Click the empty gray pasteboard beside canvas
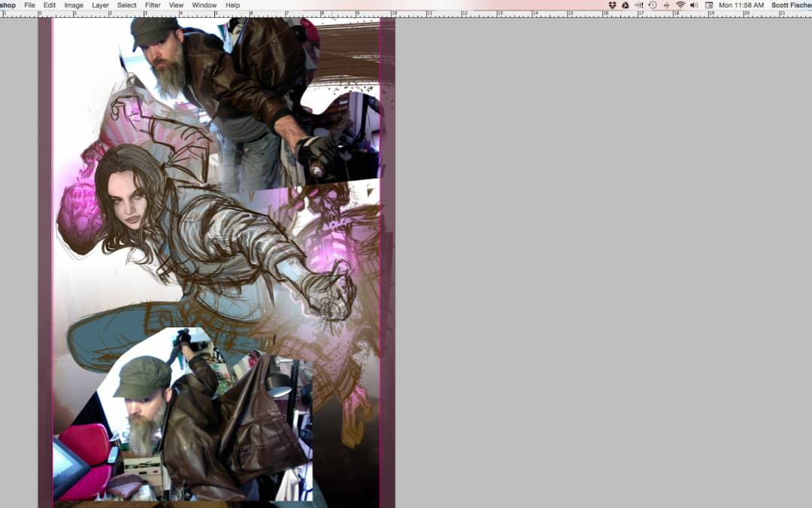Screen dimensions: 812x508 click(601, 263)
